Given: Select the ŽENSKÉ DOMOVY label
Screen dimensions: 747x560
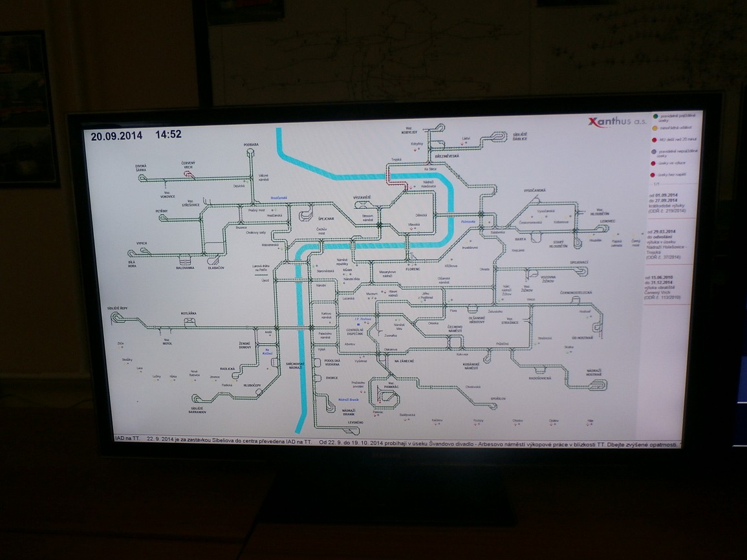Looking at the screenshot, I should click(x=245, y=345).
